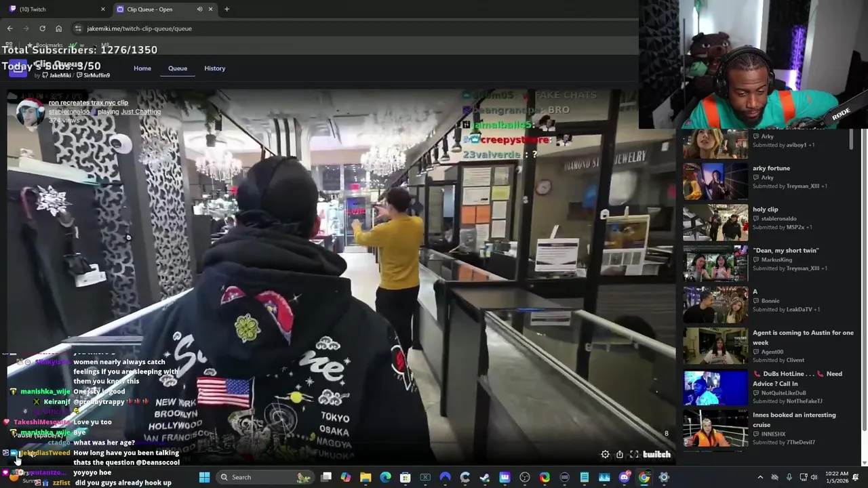The height and width of the screenshot is (488, 868).
Task: Select the 'Dean, my short twin' clip
Action: coord(785,251)
